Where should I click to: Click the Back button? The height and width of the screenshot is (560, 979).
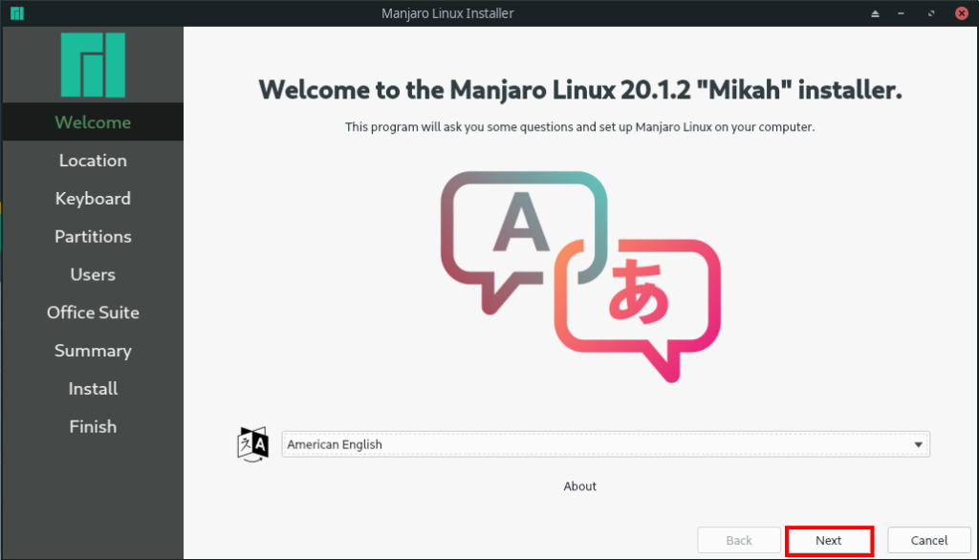[x=739, y=541]
